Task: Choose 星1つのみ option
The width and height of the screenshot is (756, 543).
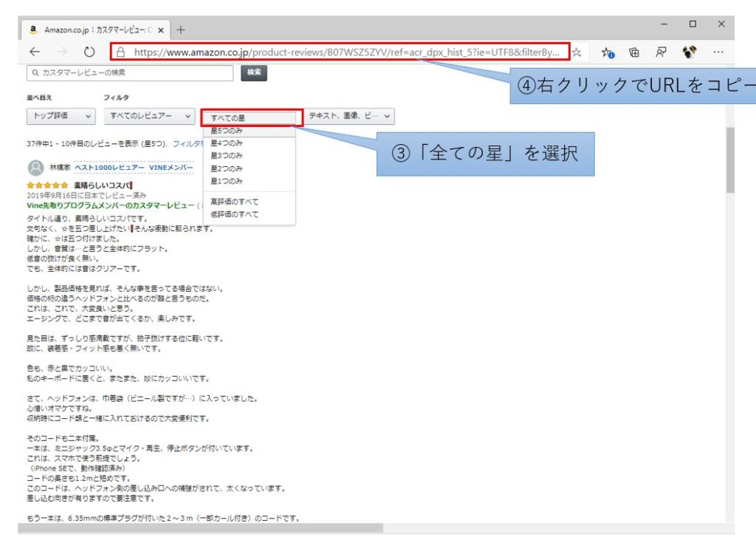Action: click(x=250, y=182)
